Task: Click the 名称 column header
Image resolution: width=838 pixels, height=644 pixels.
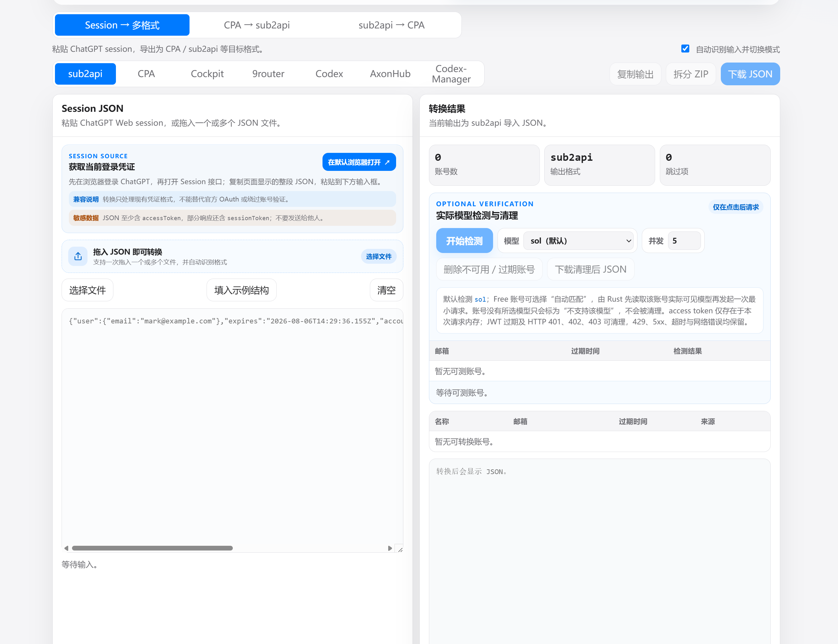Action: pos(442,422)
